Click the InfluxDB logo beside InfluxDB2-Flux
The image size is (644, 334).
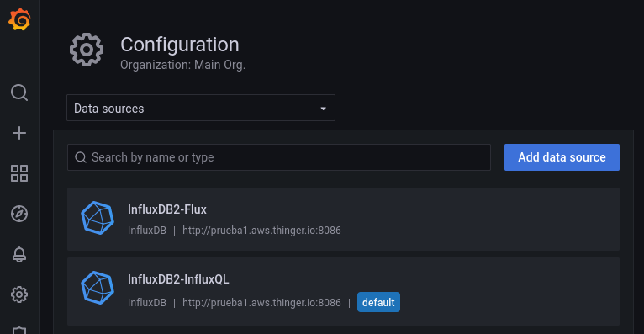tap(98, 218)
